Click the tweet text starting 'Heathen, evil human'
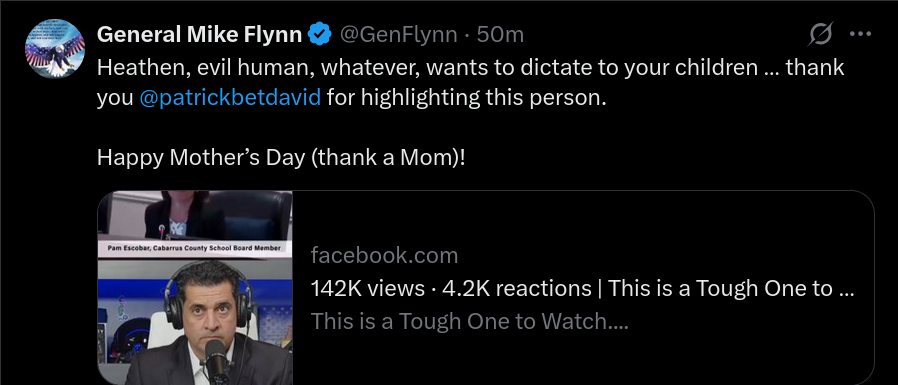The width and height of the screenshot is (898, 385). pos(470,83)
